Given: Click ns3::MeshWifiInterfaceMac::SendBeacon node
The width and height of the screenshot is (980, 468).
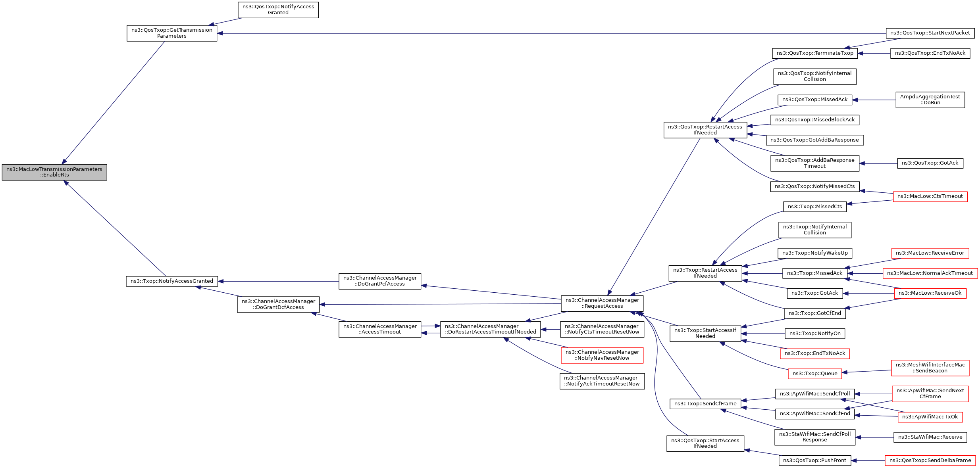Looking at the screenshot, I should (930, 368).
